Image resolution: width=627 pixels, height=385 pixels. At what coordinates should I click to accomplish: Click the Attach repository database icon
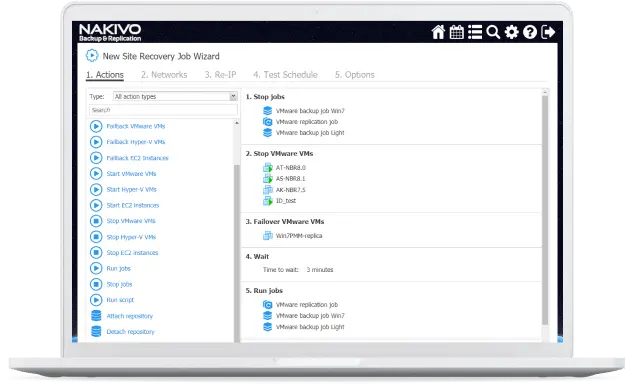[96, 316]
